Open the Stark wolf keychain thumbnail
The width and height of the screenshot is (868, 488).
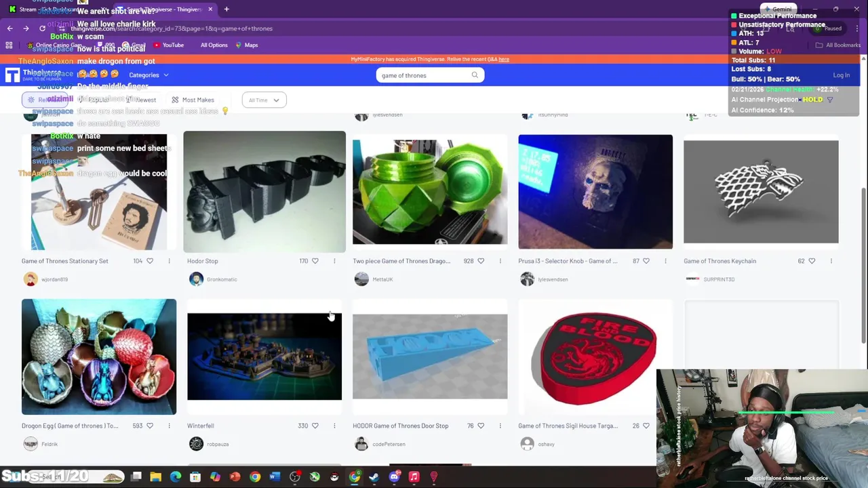pos(761,192)
